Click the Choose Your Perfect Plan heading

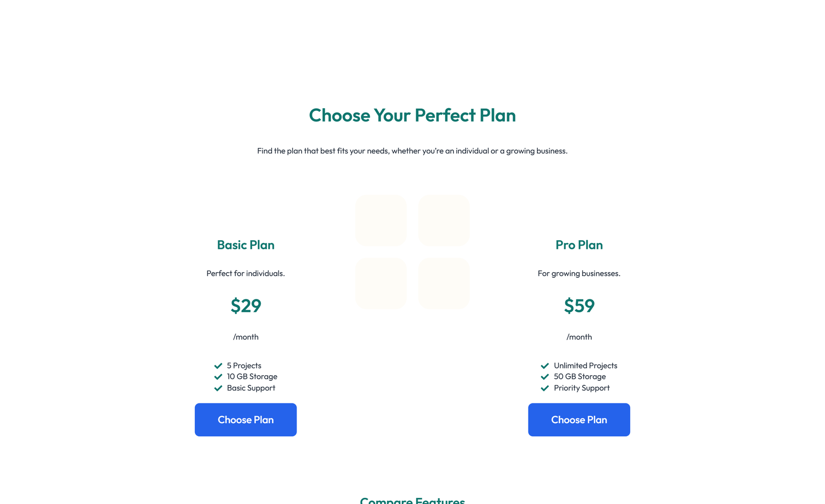click(x=412, y=115)
